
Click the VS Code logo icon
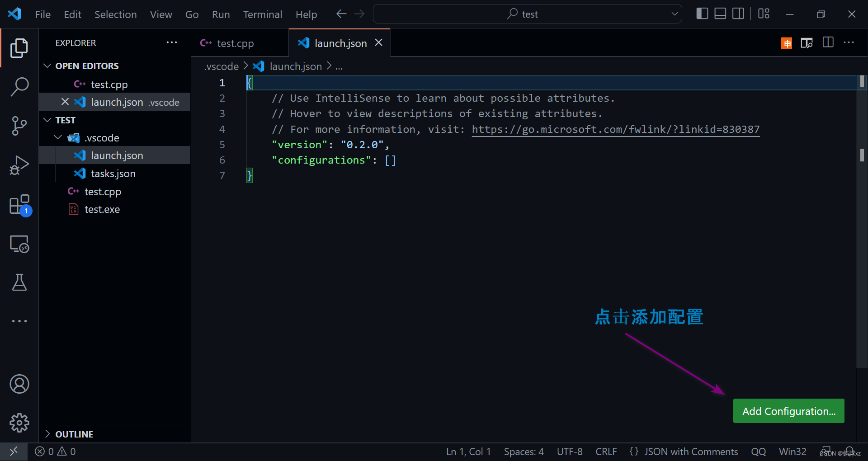click(14, 14)
